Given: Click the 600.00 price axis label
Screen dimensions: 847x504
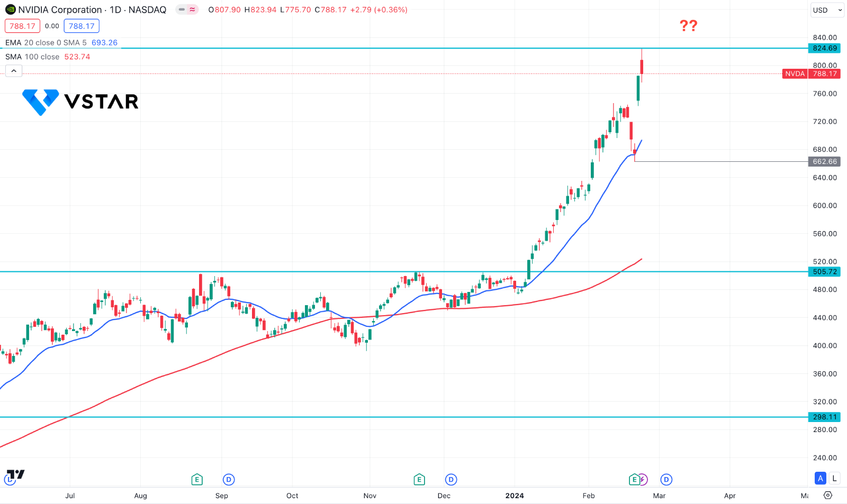Looking at the screenshot, I should tap(825, 206).
